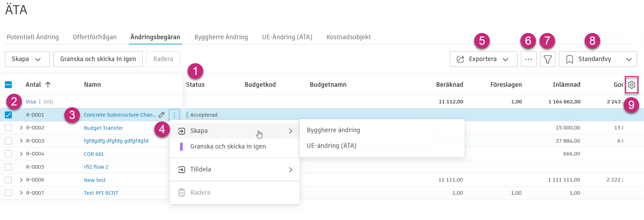Click the Radera toolbar button
The image size is (644, 220).
(x=163, y=59)
